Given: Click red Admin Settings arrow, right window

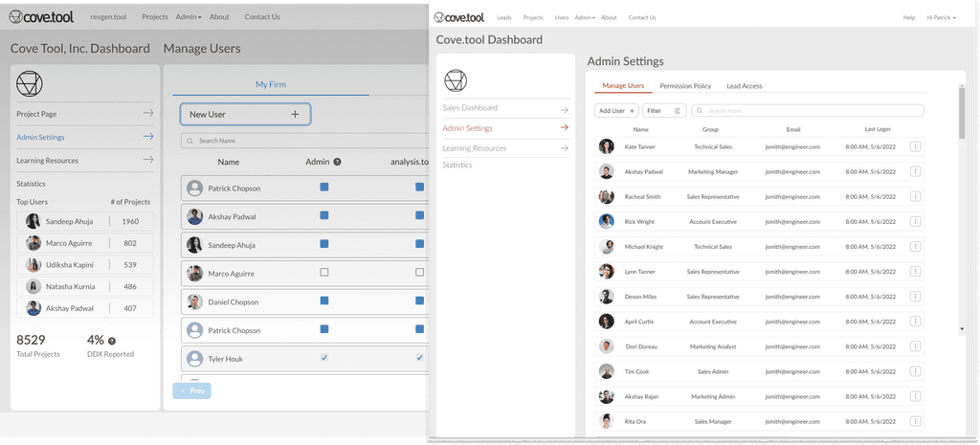Looking at the screenshot, I should [565, 127].
